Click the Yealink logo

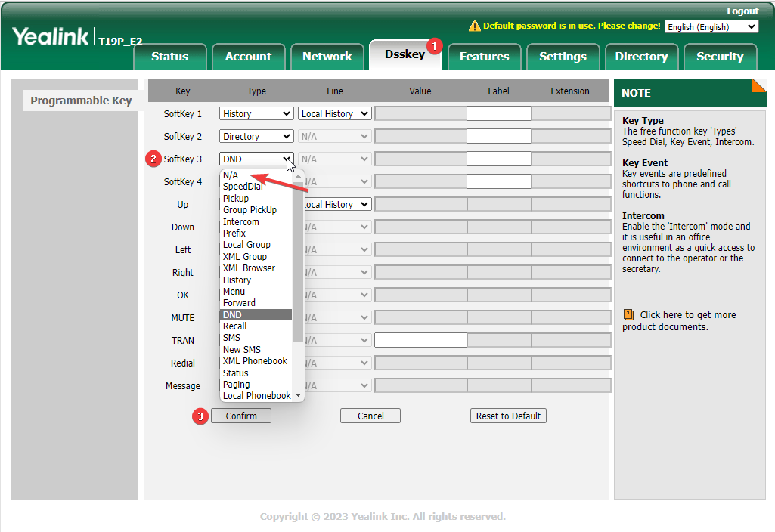coord(50,36)
